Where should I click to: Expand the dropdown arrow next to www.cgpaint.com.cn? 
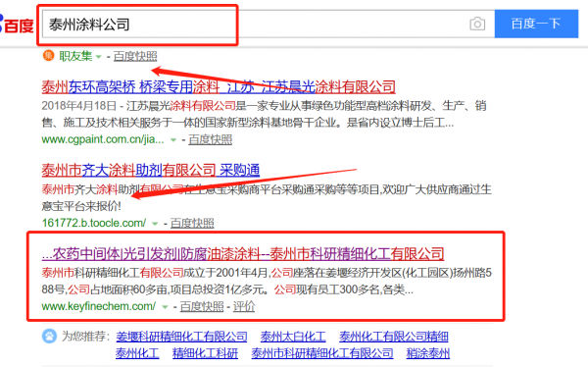pyautogui.click(x=173, y=140)
